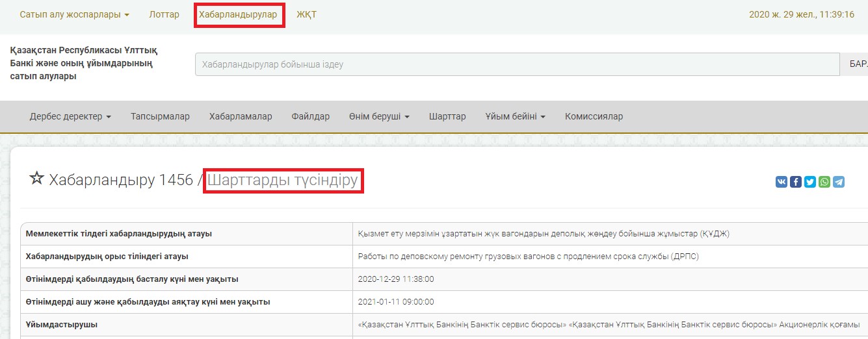Open the Дербес деректер dropdown menu

[70, 117]
